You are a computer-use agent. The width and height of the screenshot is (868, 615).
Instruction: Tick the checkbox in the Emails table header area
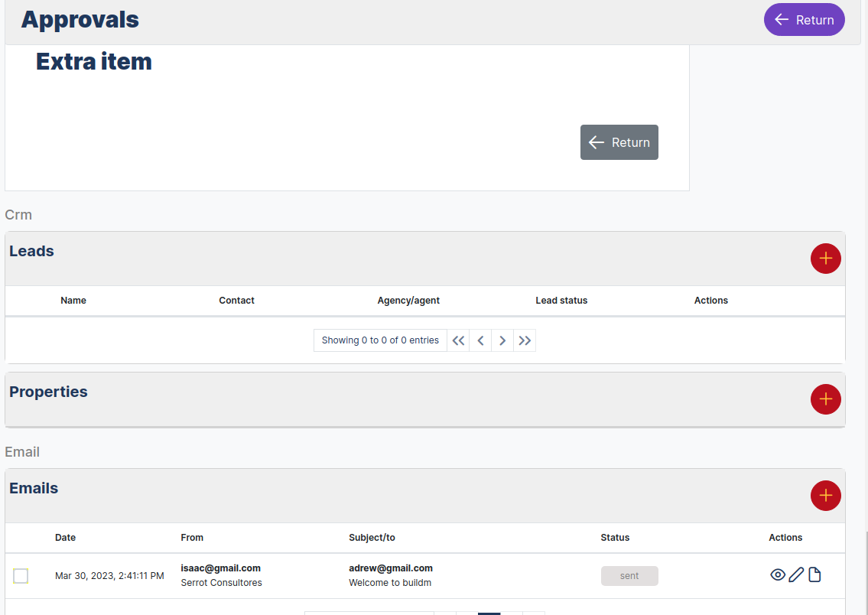(21, 538)
